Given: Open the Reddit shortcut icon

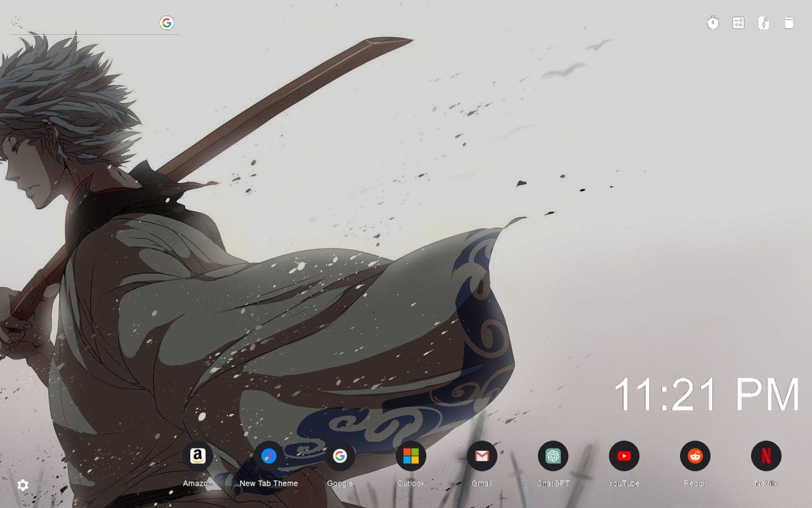Looking at the screenshot, I should coord(695,456).
